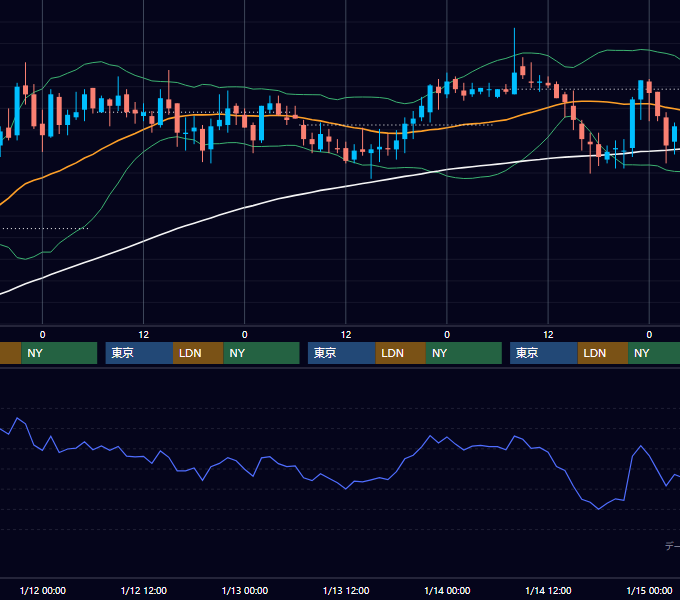Screen dimensions: 680x600
Task: Select the LDN session block for 1/14
Action: 603,353
